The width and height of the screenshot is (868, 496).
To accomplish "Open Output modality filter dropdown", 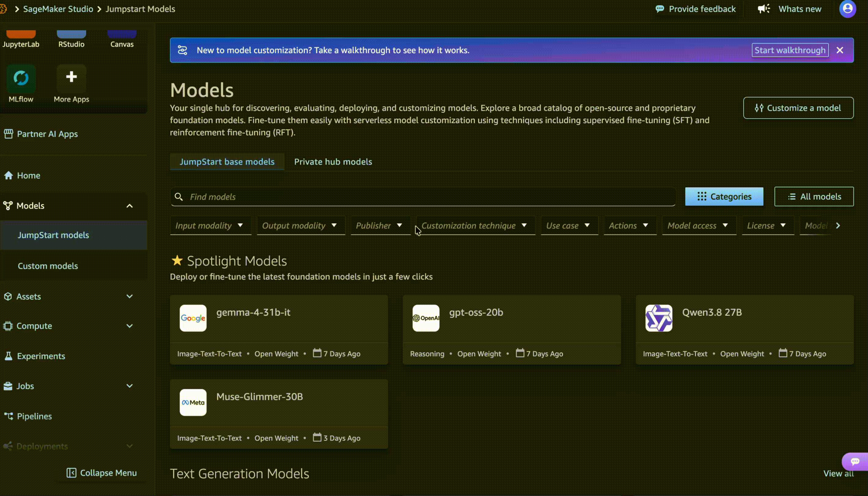I will (x=301, y=225).
